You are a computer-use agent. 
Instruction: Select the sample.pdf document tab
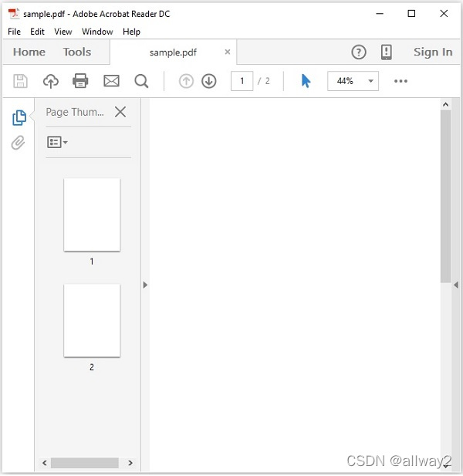click(173, 52)
